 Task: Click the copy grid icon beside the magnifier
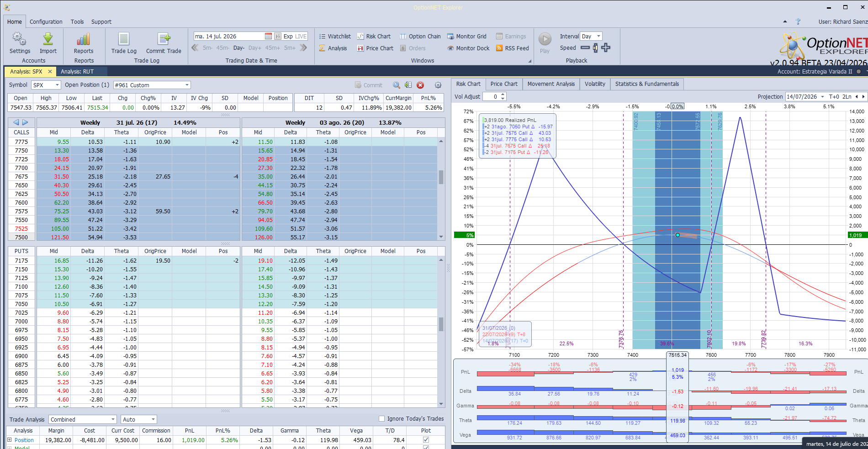408,85
